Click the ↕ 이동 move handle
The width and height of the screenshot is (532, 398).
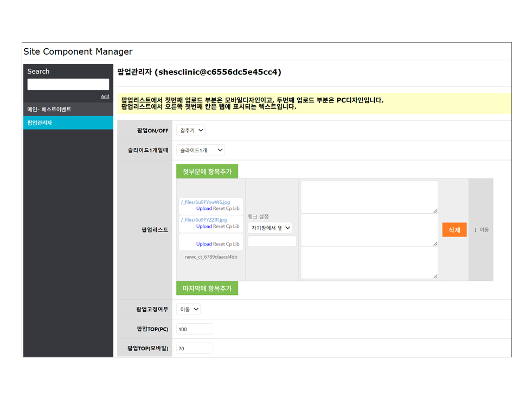coord(481,230)
